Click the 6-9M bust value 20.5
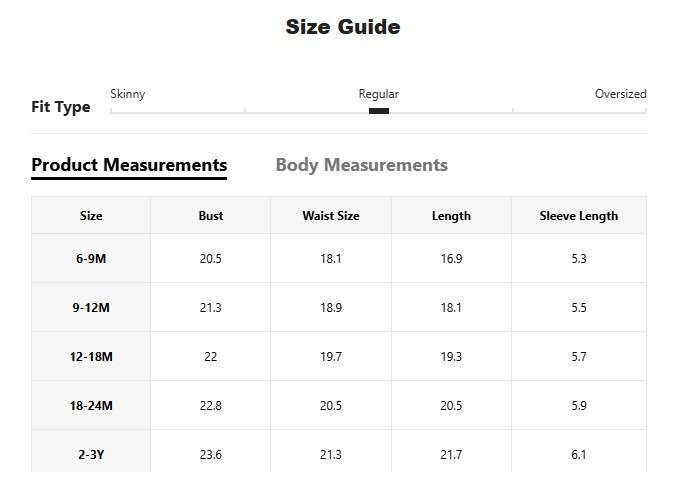This screenshot has width=675, height=482. coord(211,258)
